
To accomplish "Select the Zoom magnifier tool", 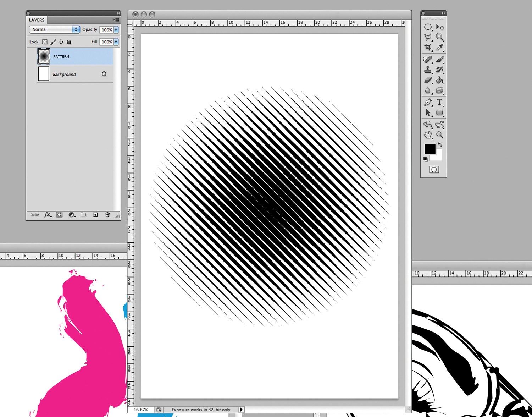I will click(440, 135).
